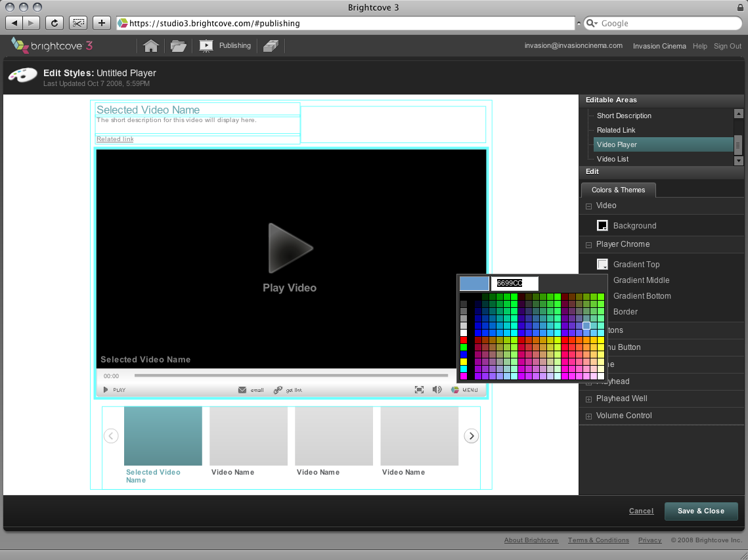Click the Cancel link
This screenshot has height=560, width=748.
[641, 511]
